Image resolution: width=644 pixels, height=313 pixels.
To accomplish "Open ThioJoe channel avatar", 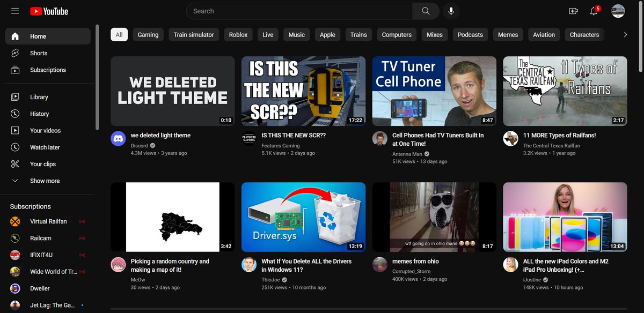I will 249,265.
